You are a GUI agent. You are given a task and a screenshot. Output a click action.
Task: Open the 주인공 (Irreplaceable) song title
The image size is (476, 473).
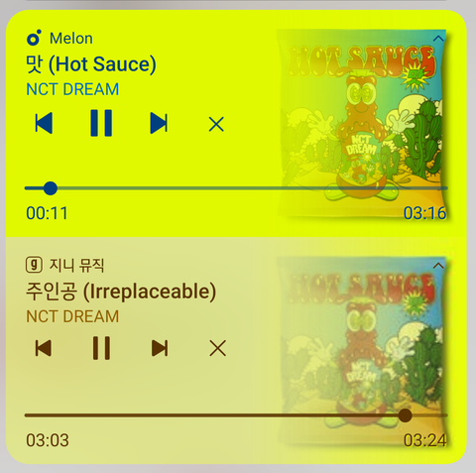click(121, 292)
